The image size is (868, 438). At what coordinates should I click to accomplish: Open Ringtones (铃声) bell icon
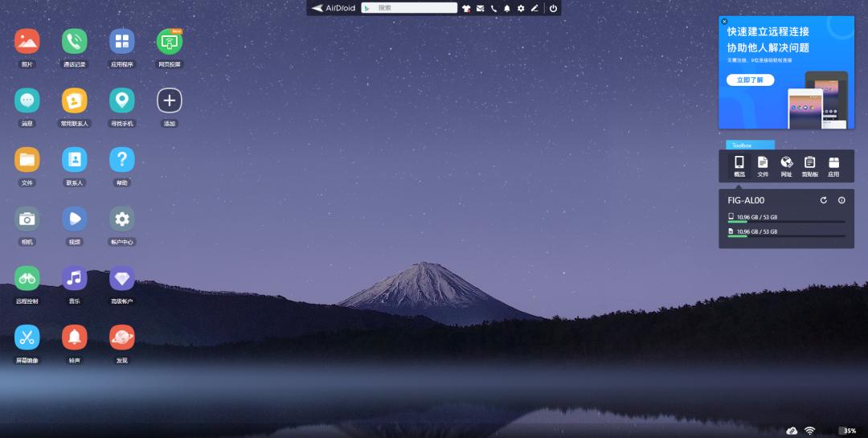(75, 338)
